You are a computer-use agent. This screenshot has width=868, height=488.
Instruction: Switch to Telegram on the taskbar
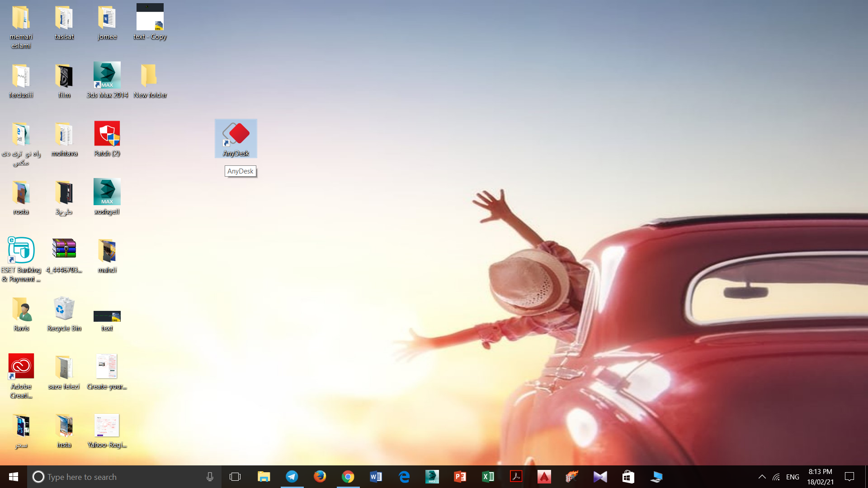click(292, 477)
